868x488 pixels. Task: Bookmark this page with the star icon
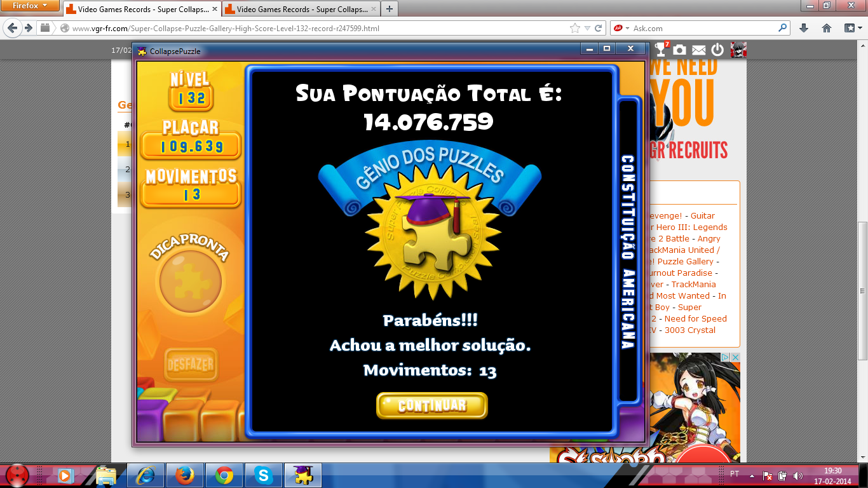pos(575,28)
